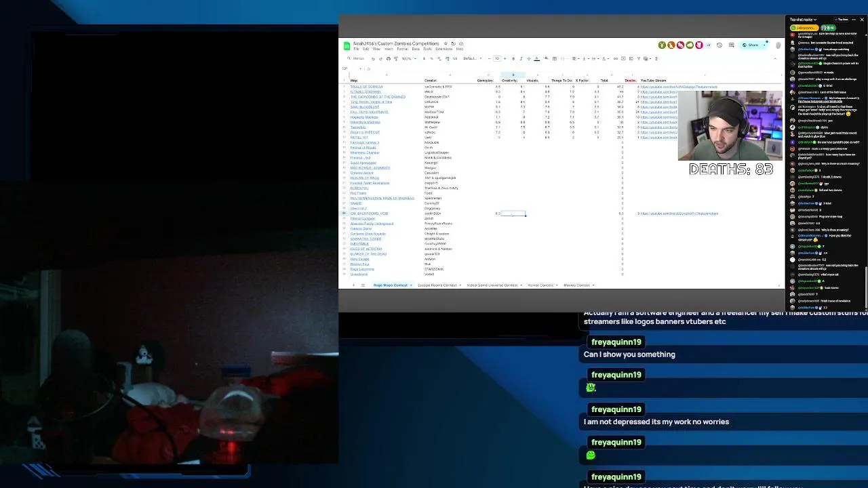This screenshot has width=868, height=488.
Task: Open the share dropdown arrow beside Share
Action: pyautogui.click(x=764, y=45)
